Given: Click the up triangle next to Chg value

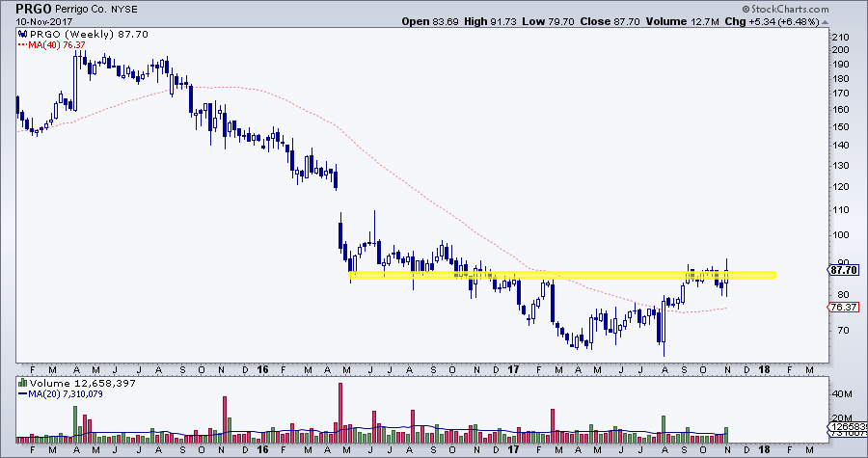Looking at the screenshot, I should [x=825, y=22].
